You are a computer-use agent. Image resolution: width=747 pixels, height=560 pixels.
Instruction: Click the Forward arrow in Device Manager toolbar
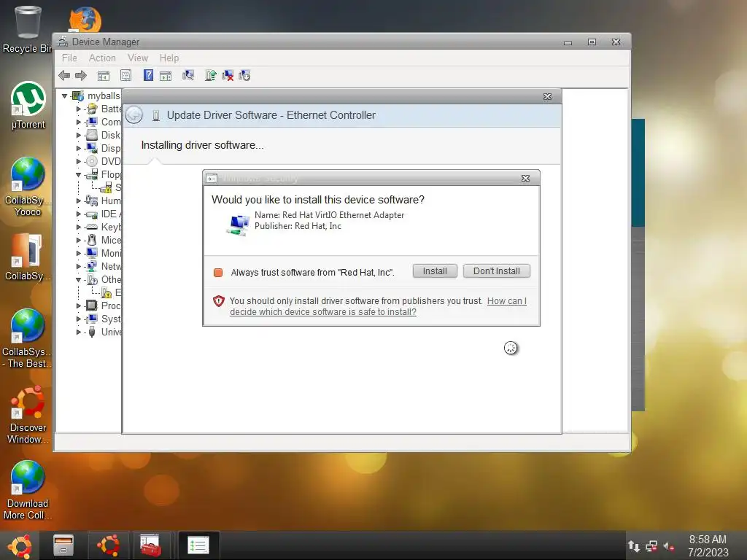[x=81, y=75]
